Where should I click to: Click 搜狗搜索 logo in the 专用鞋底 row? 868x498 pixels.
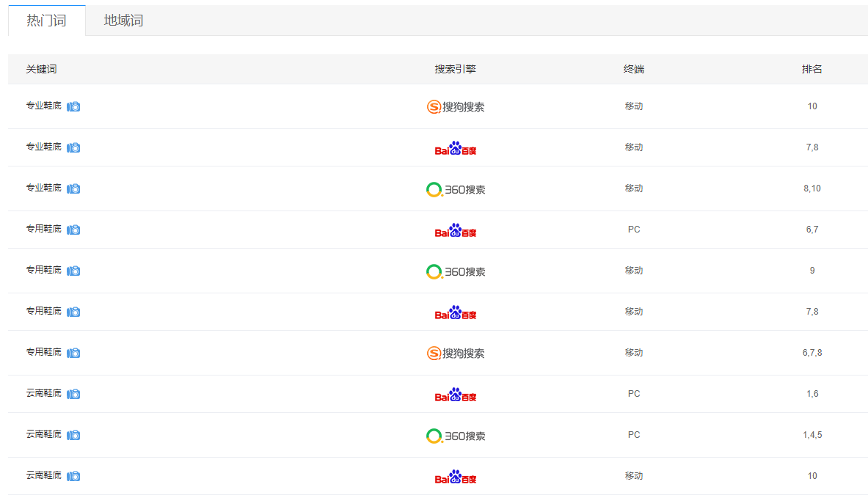point(456,353)
